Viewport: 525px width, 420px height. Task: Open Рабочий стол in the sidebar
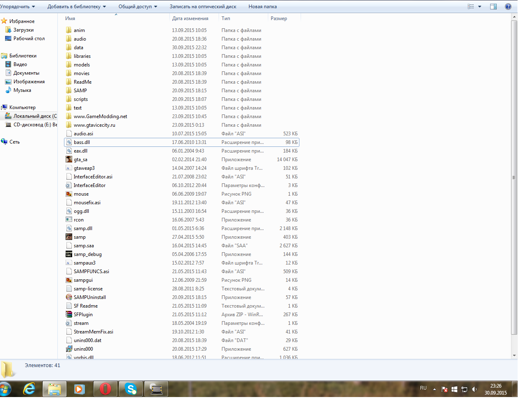[x=29, y=39]
